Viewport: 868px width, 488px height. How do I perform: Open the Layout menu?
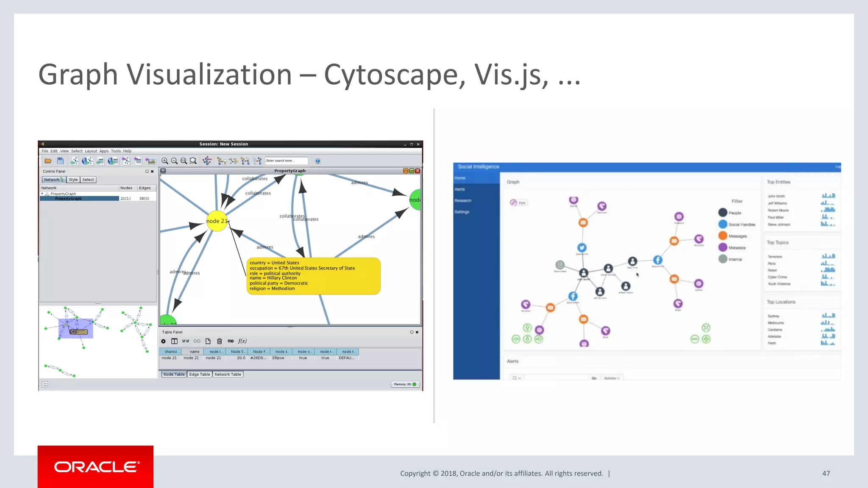tap(91, 151)
